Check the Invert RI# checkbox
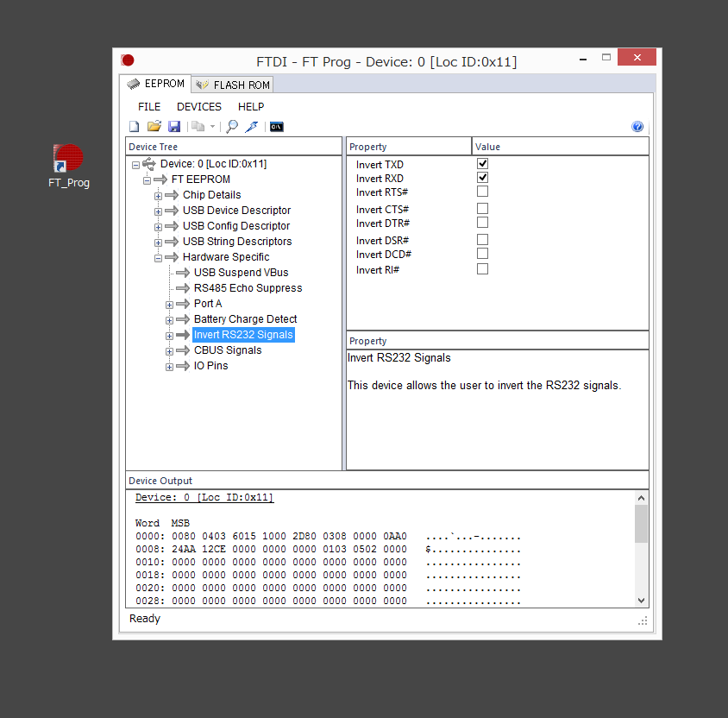The image size is (728, 718). pos(482,269)
